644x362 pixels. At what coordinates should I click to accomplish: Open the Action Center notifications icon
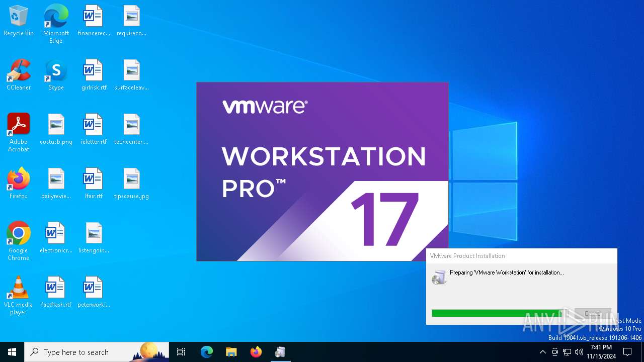click(627, 352)
